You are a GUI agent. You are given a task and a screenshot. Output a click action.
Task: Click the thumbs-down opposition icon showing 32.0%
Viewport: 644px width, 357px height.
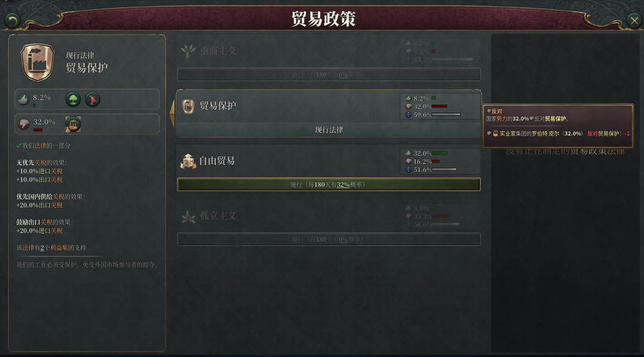[x=23, y=124]
